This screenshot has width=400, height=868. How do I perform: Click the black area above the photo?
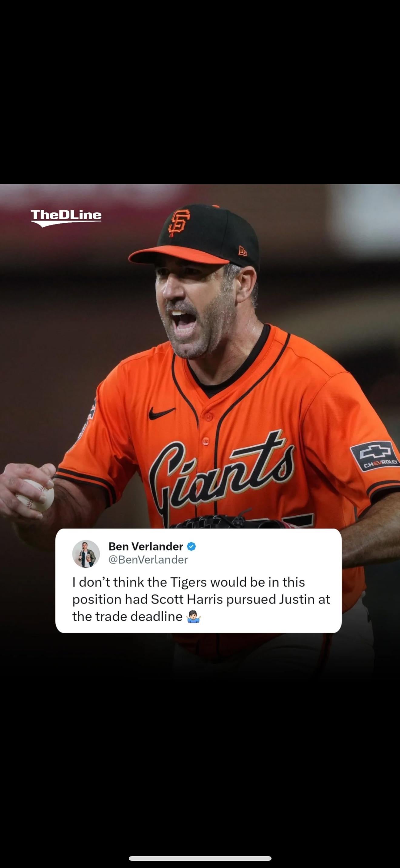pyautogui.click(x=200, y=92)
